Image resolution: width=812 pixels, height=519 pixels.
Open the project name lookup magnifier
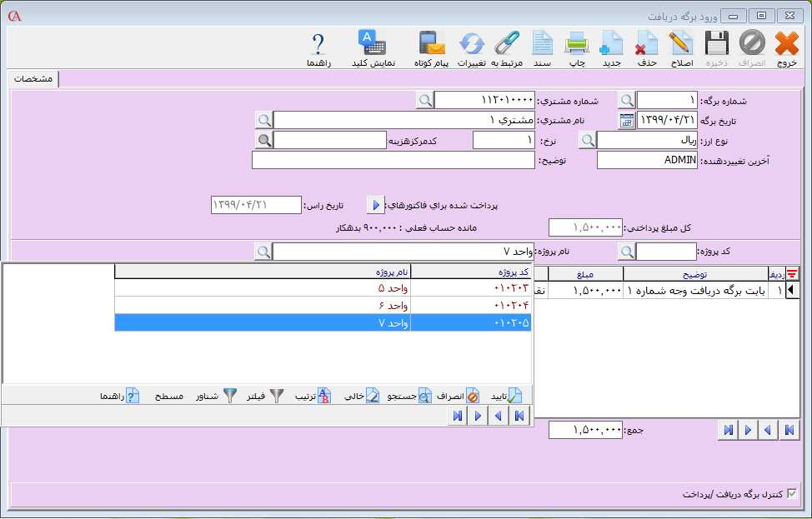point(263,252)
